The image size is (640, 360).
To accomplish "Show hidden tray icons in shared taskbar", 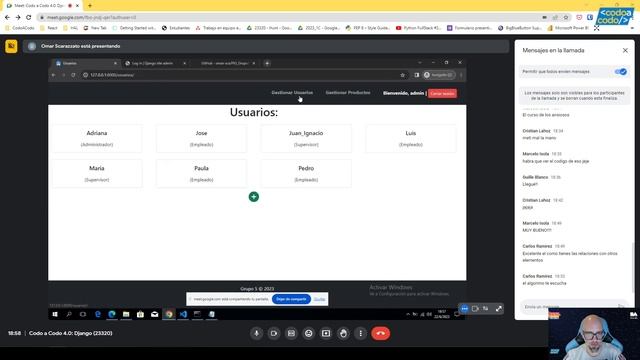I will click(x=408, y=314).
